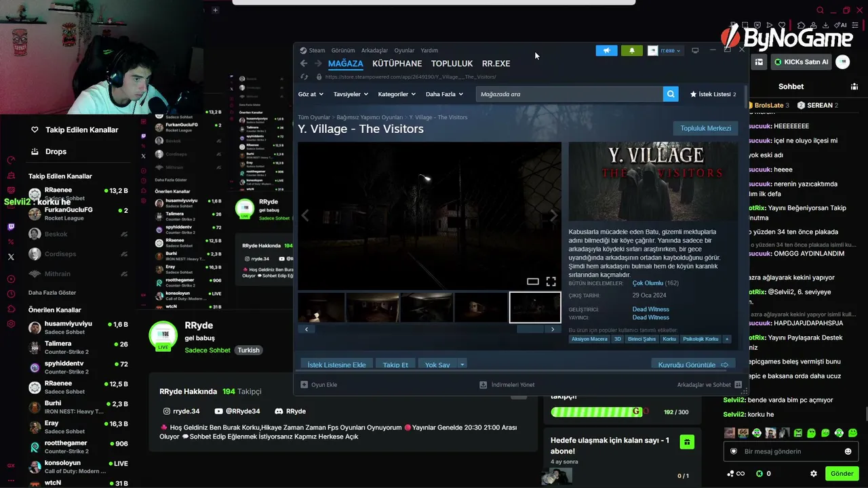The width and height of the screenshot is (868, 488).
Task: Reload the Steam store page
Action: [304, 77]
